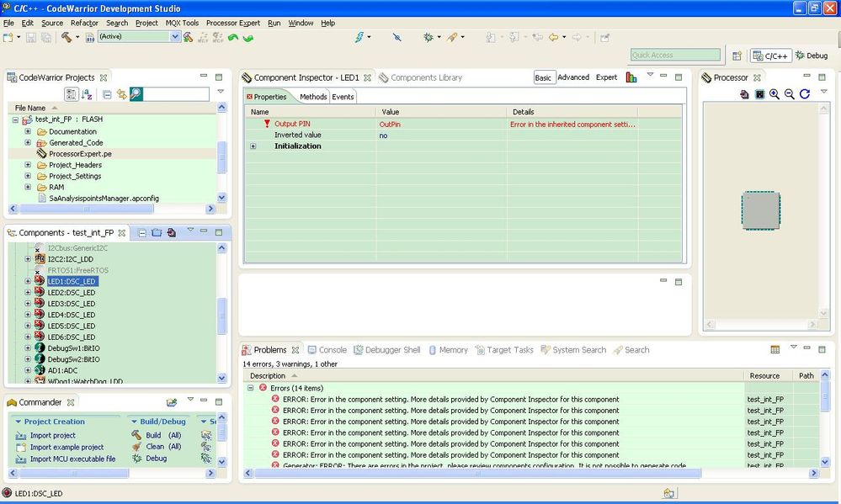Viewport: 841px width, 504px height.
Task: Expand the LED2:DSC_LED component
Action: (x=28, y=292)
